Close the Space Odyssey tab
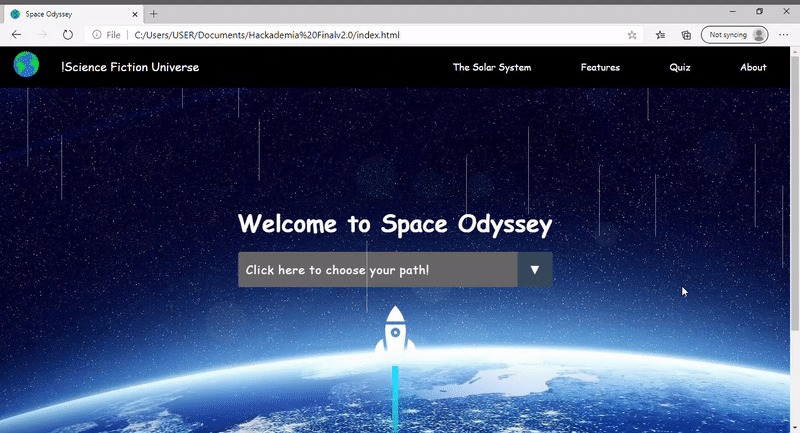The height and width of the screenshot is (433, 800). (x=135, y=14)
